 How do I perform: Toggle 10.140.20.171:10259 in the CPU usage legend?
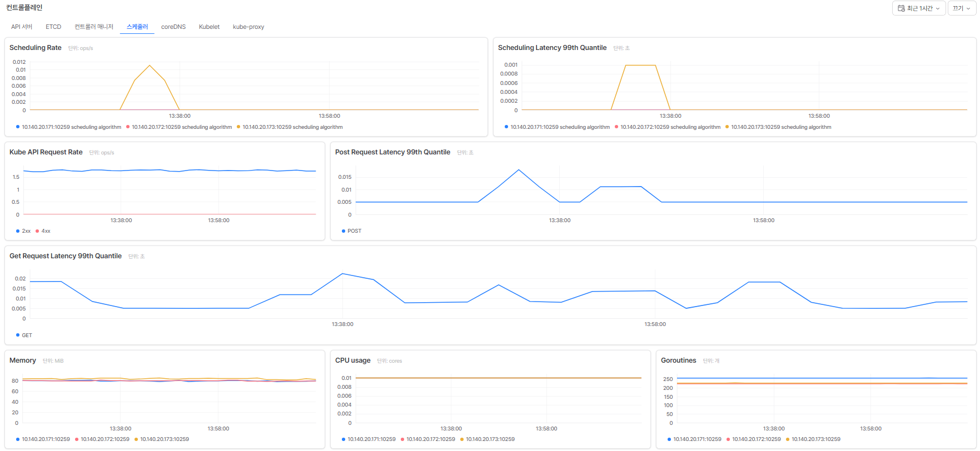point(369,439)
